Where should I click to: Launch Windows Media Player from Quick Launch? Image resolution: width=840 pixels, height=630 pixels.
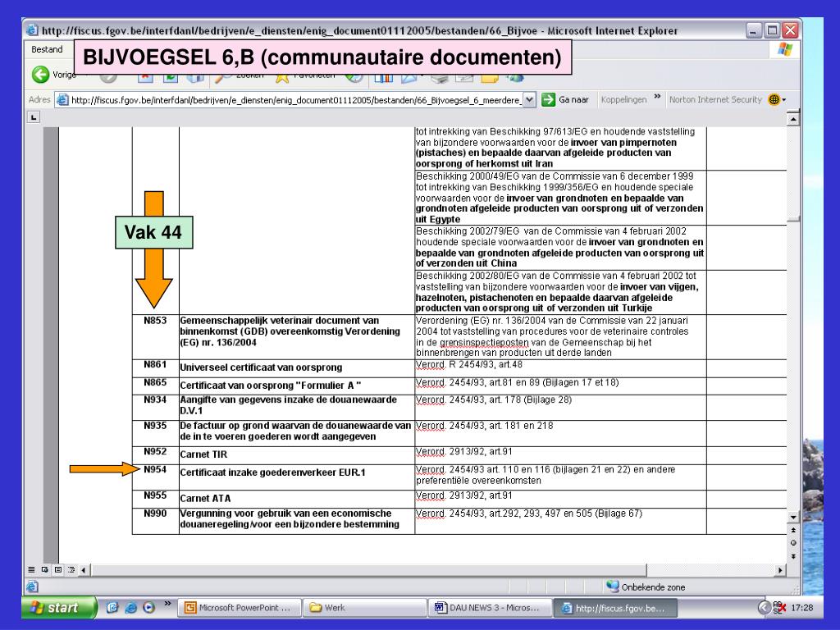coord(149,608)
